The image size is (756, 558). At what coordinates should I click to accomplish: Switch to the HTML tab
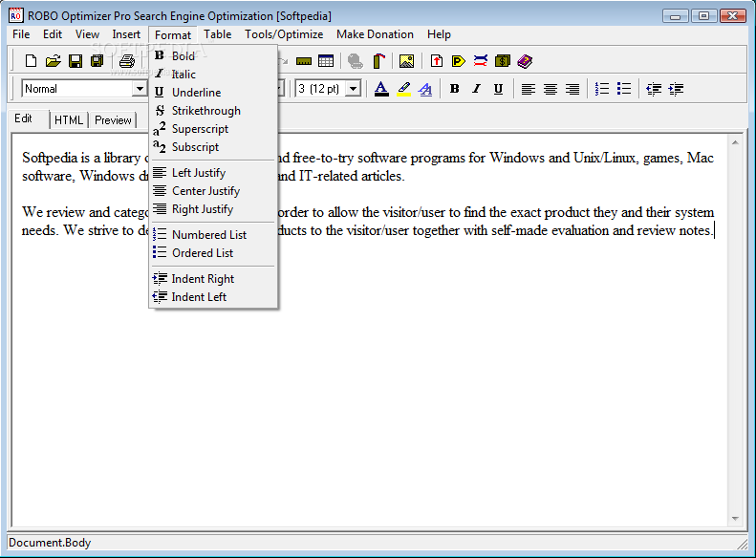coord(69,120)
